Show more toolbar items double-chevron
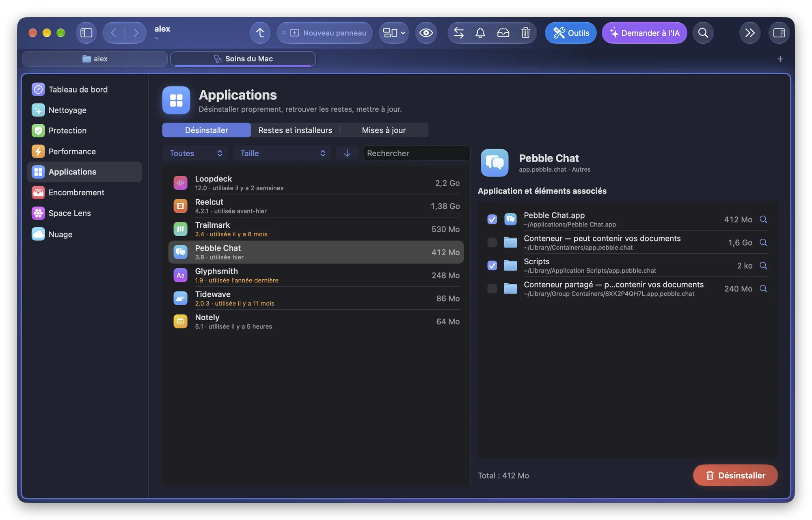Screen dimensions: 812x520 point(749,33)
